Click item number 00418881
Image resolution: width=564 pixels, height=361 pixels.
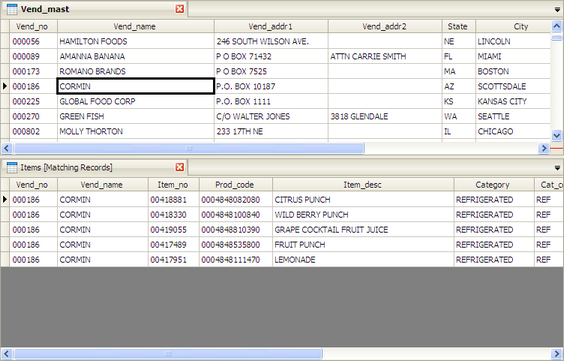(173, 200)
